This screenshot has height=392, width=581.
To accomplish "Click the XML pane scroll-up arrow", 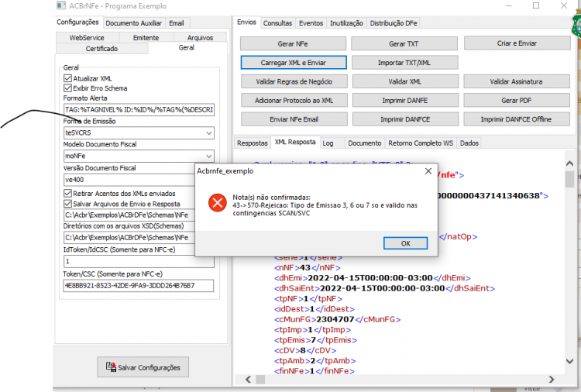I will pos(569,163).
